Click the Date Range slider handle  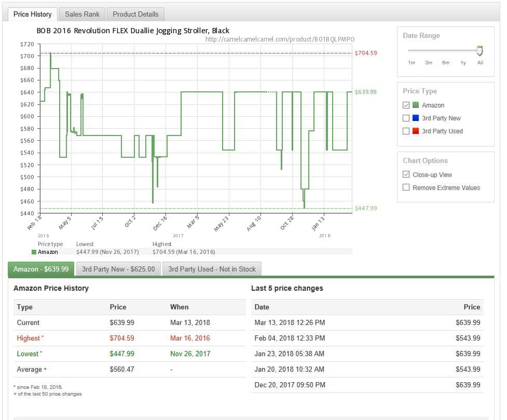480,51
